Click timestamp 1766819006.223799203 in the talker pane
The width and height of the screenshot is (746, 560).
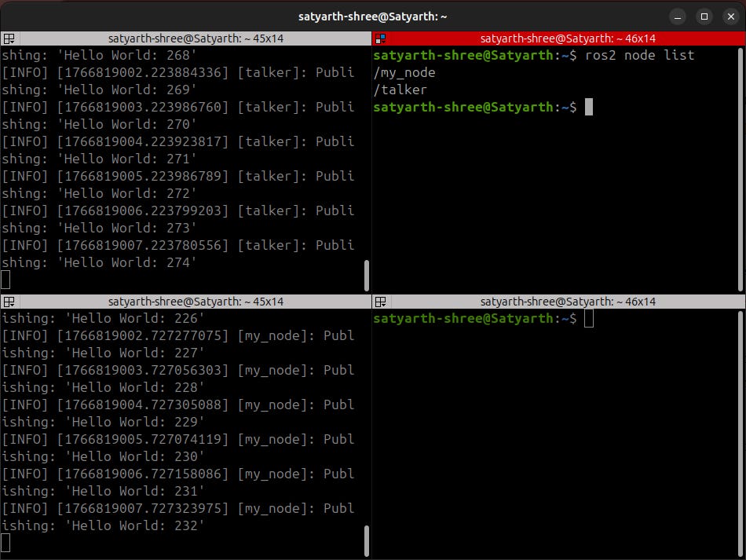point(143,210)
